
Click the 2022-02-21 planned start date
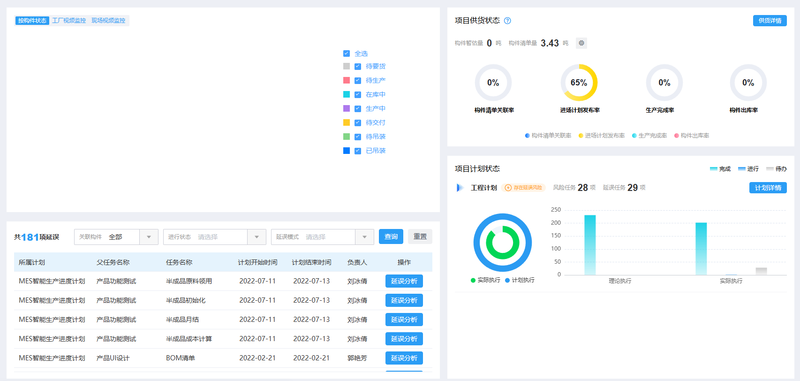pos(258,358)
